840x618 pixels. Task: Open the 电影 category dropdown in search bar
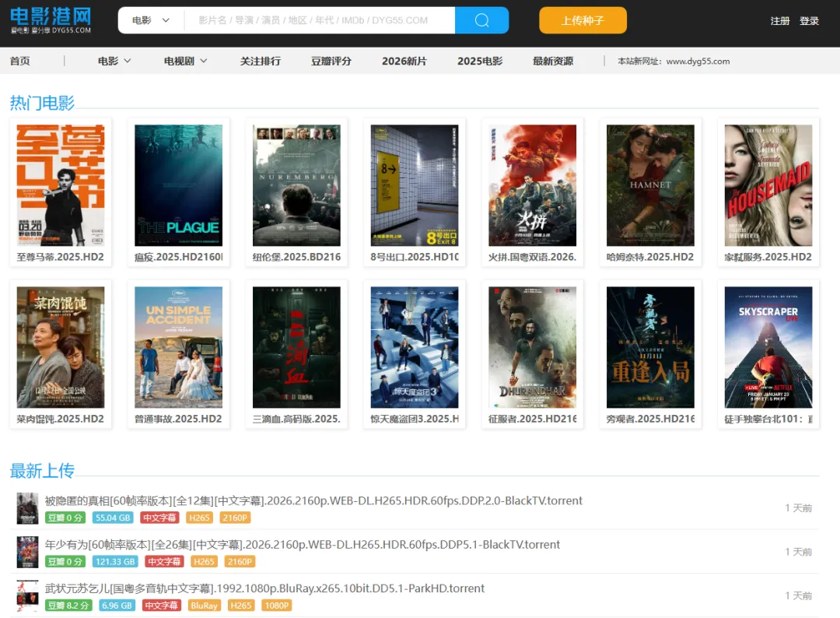(151, 20)
